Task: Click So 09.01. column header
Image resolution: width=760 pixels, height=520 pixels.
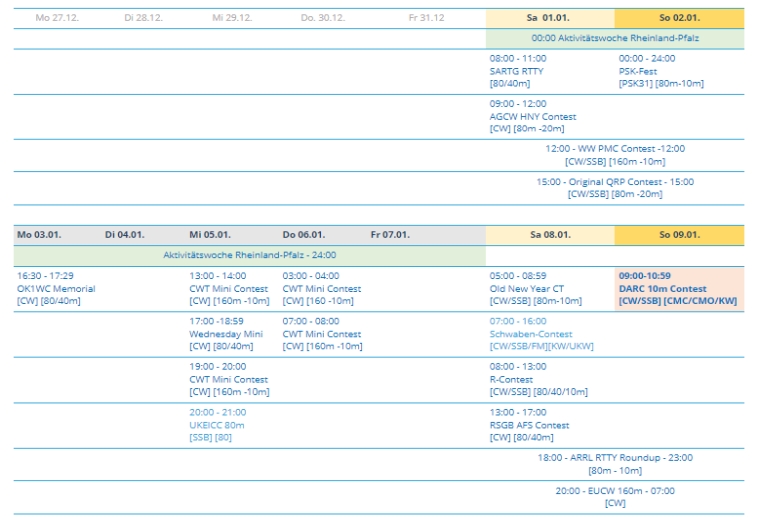Action: click(680, 235)
